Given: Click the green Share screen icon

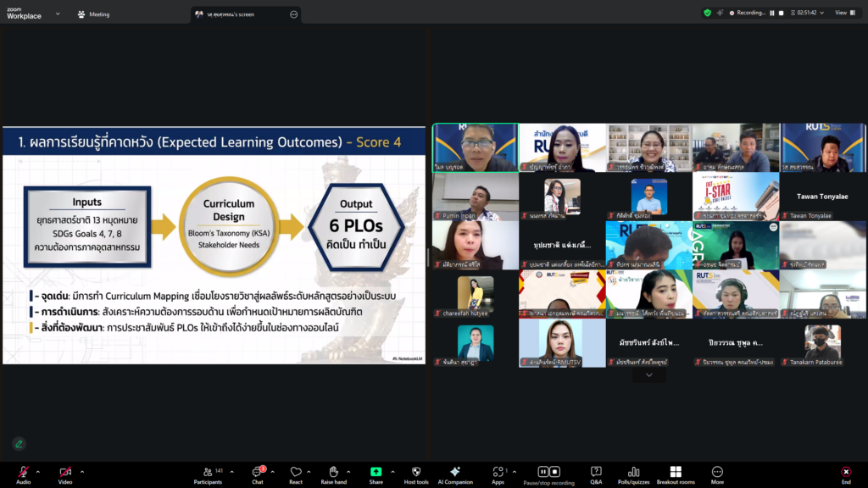Looking at the screenshot, I should [376, 472].
